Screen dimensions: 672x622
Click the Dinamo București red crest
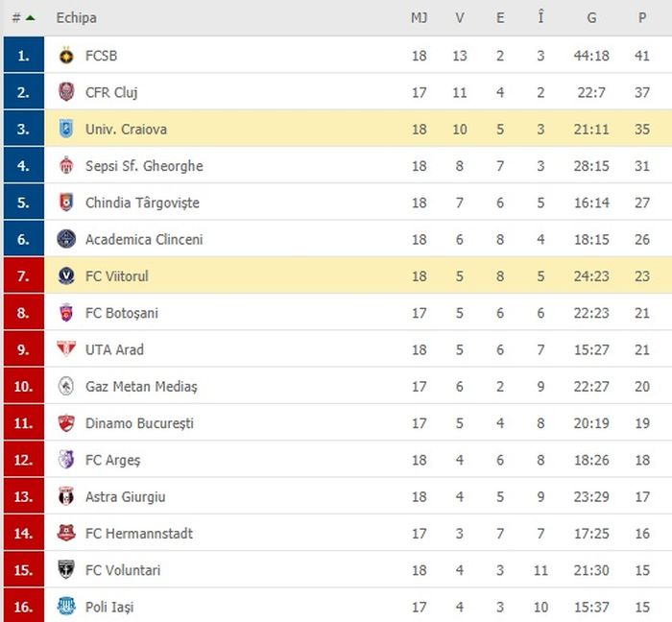point(66,423)
